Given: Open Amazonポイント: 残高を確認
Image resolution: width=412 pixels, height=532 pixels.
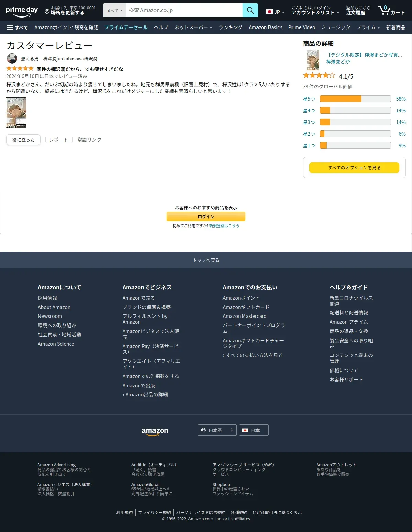Looking at the screenshot, I should tap(66, 27).
